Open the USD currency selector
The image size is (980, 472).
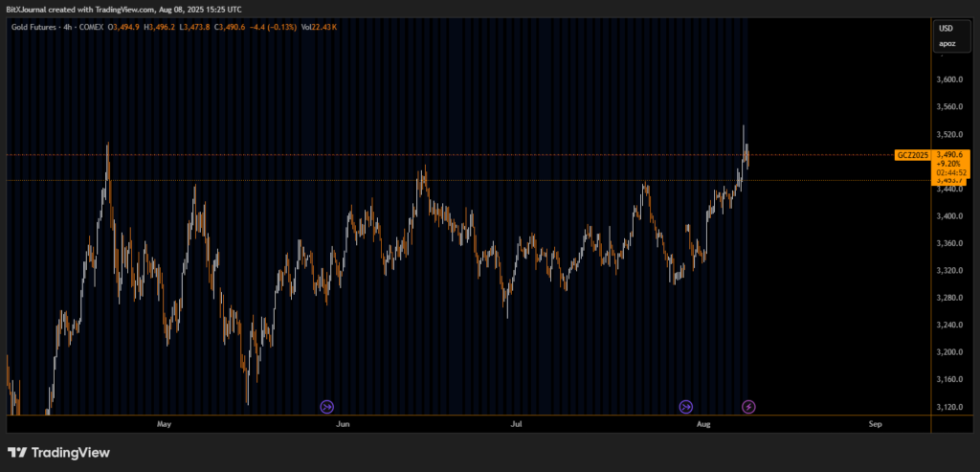[946, 29]
